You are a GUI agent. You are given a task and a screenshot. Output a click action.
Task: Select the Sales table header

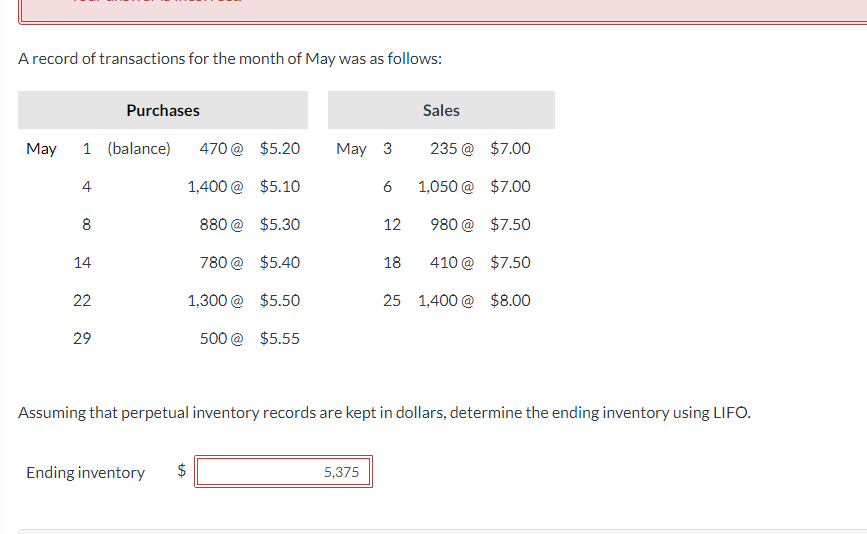pos(441,110)
